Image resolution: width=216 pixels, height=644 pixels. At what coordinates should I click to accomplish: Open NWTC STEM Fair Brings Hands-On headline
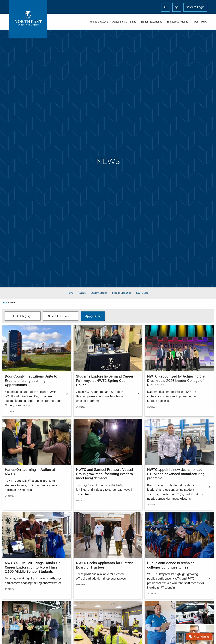click(33, 567)
